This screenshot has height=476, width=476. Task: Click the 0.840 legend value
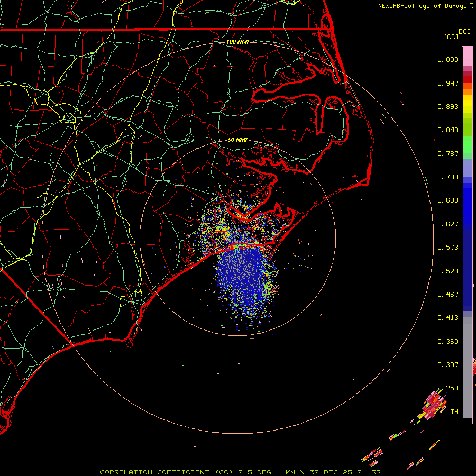tap(448, 130)
